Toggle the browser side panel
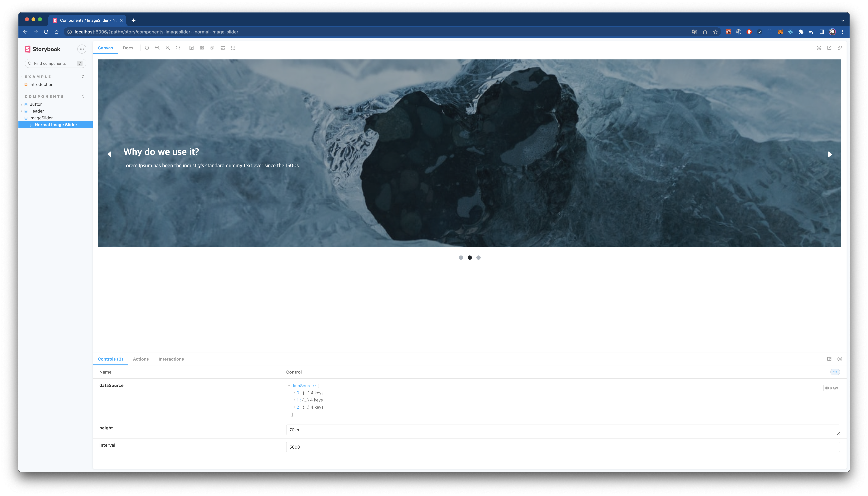 tap(822, 32)
